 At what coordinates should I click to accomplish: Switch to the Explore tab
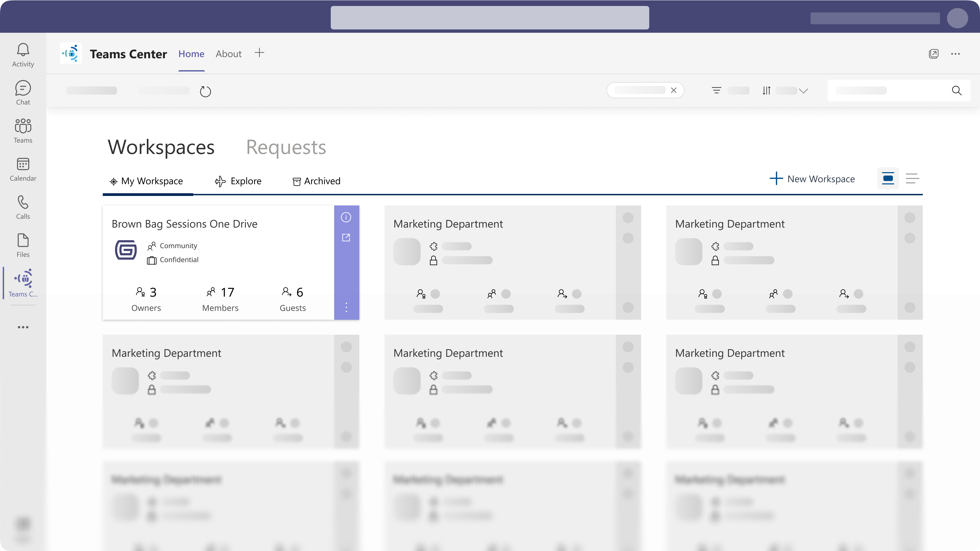[238, 181]
